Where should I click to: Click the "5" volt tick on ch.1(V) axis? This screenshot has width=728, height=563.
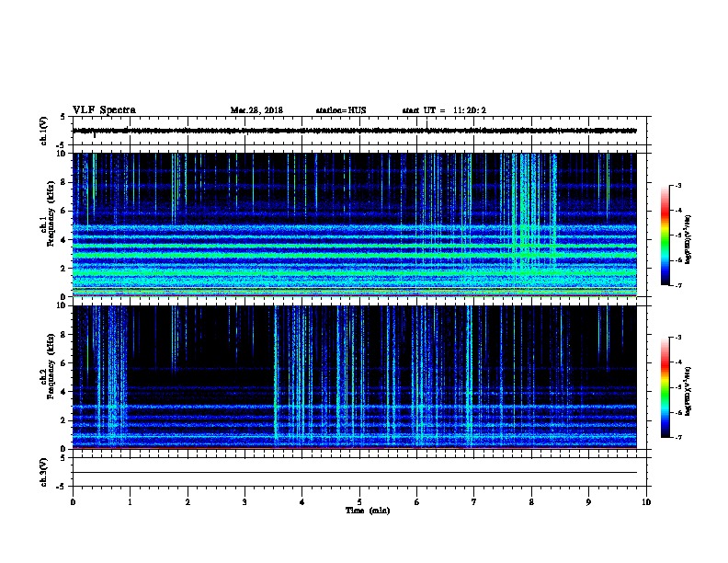[x=63, y=117]
